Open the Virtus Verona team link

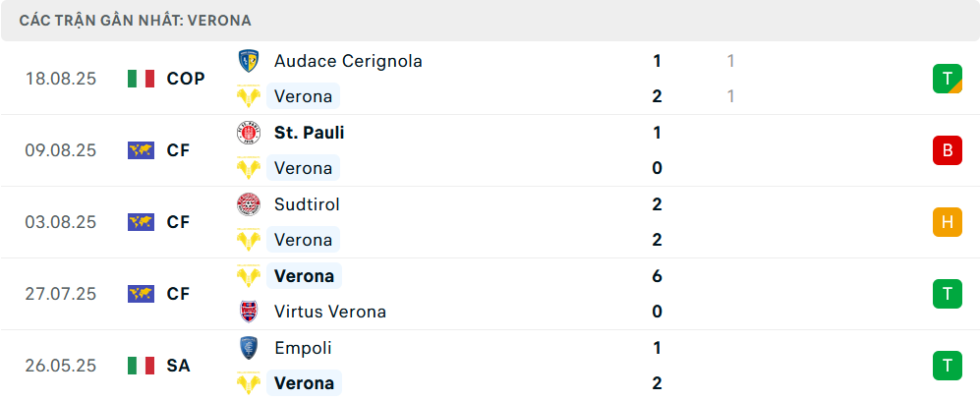click(x=329, y=312)
